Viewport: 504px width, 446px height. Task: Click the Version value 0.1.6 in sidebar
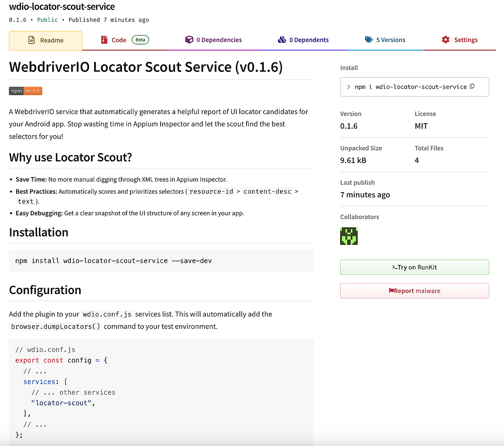tap(349, 126)
